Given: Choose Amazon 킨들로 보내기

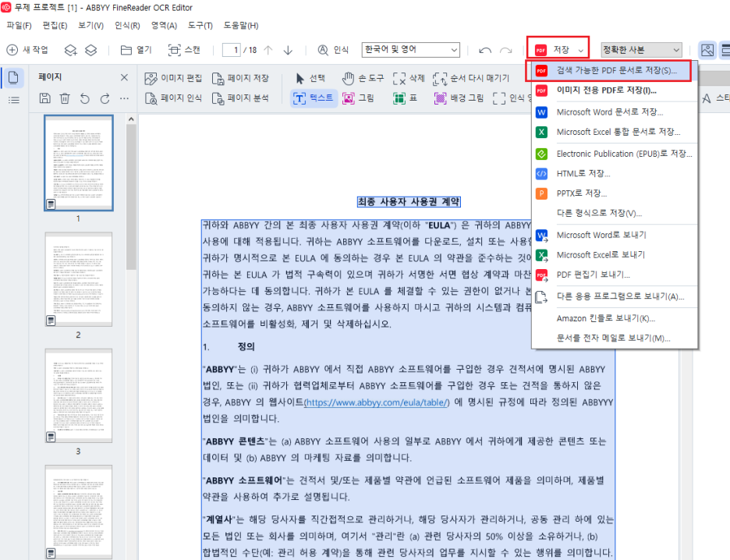Looking at the screenshot, I should click(614, 318).
